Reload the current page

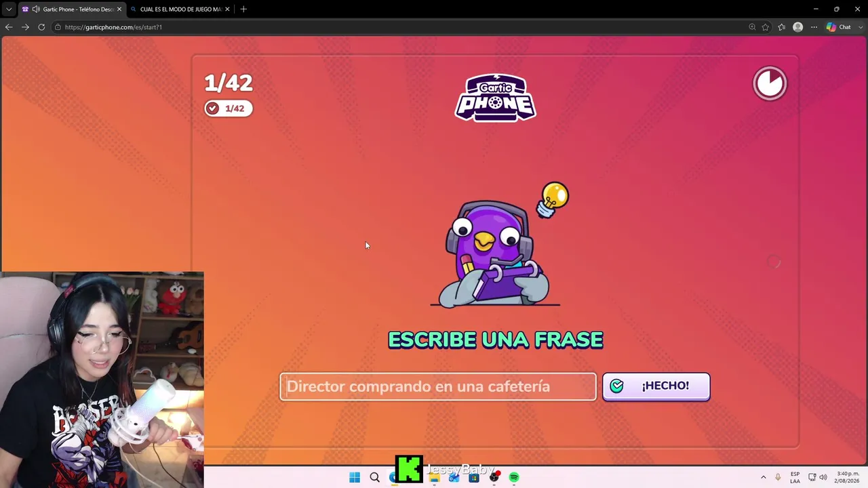(41, 27)
